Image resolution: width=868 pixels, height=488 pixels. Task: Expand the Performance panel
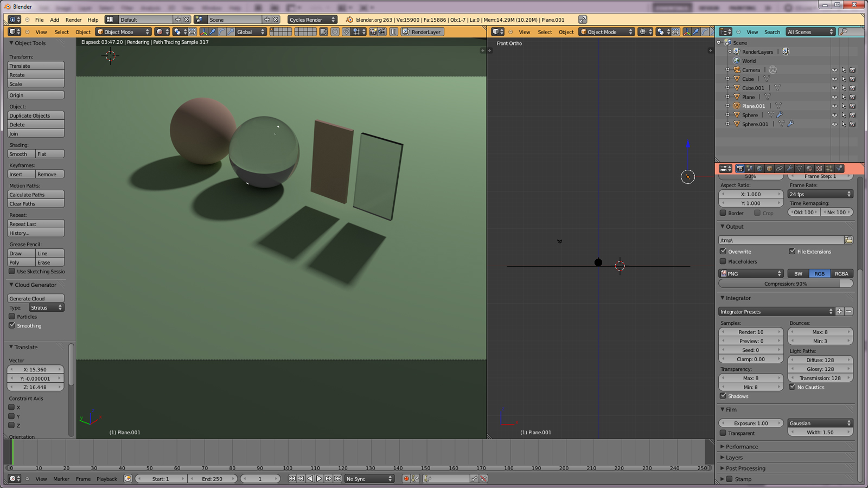(x=742, y=447)
